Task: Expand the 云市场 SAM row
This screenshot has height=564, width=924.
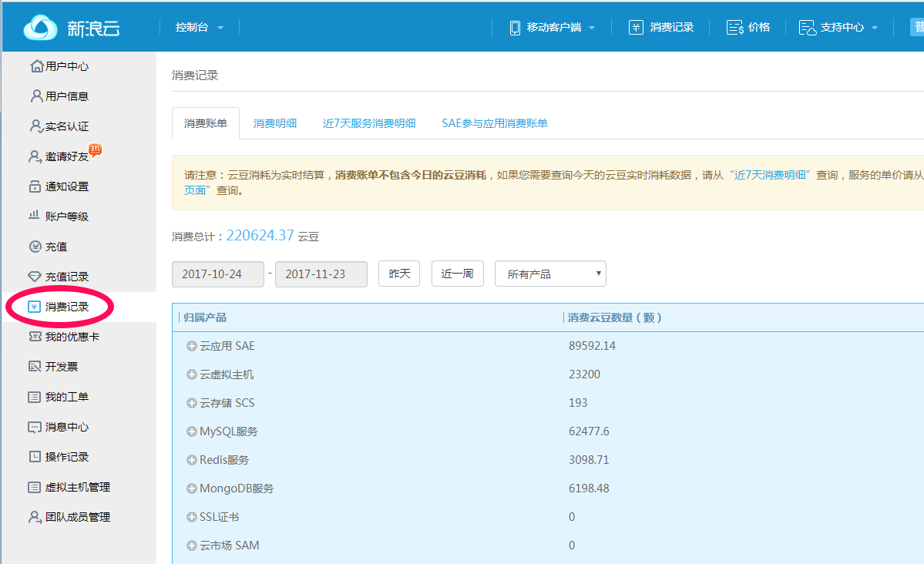Action: pos(192,546)
